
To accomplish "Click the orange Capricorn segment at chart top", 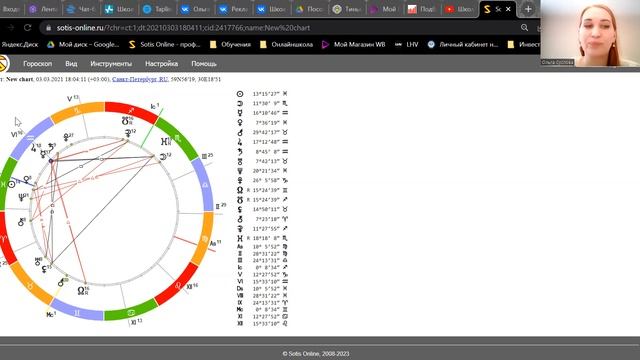I will click(x=78, y=111).
